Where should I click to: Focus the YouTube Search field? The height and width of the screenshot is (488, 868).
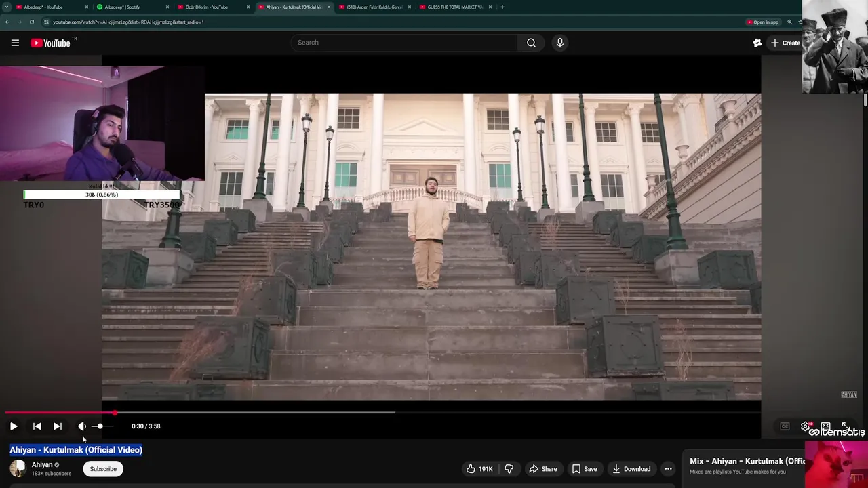click(405, 43)
